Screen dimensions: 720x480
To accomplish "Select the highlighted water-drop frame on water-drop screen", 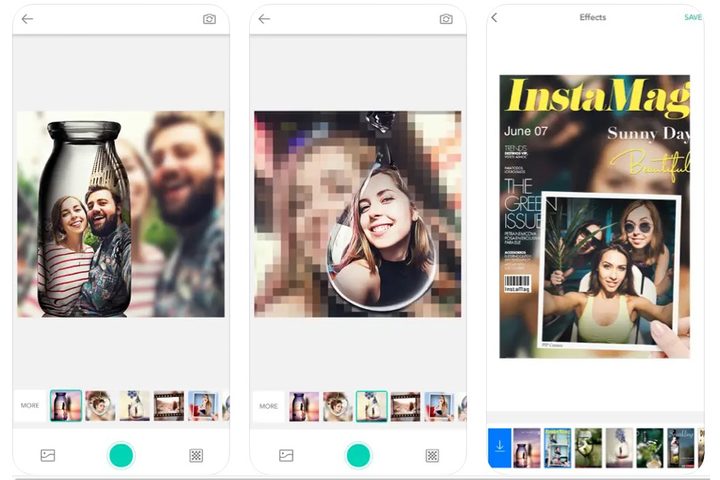I will [371, 407].
